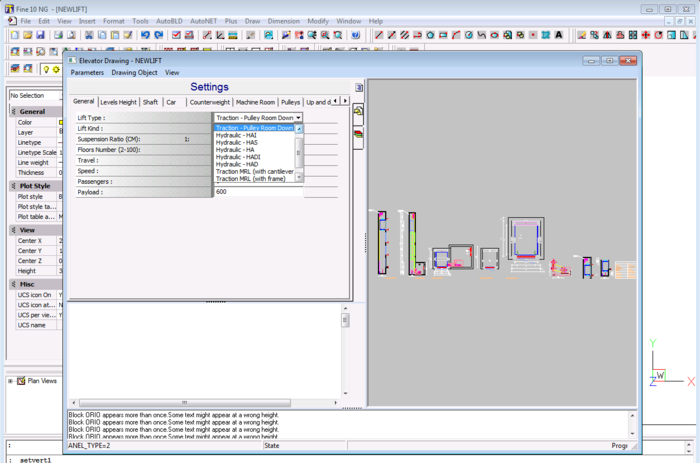Screen dimensions: 700x463
Task: Switch to the Levels Height tab
Action: (118, 102)
